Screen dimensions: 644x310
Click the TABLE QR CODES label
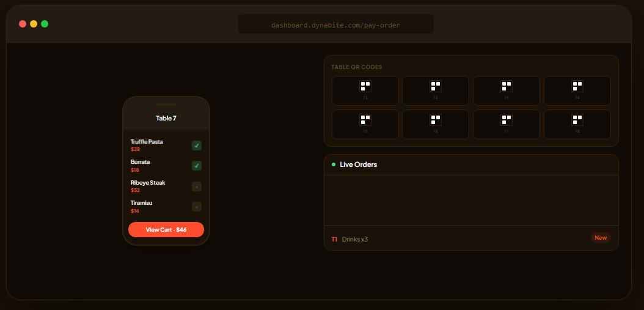point(356,67)
